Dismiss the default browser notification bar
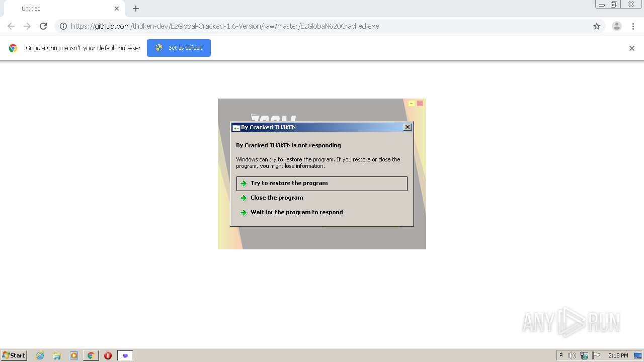The width and height of the screenshot is (644, 362). pyautogui.click(x=632, y=48)
